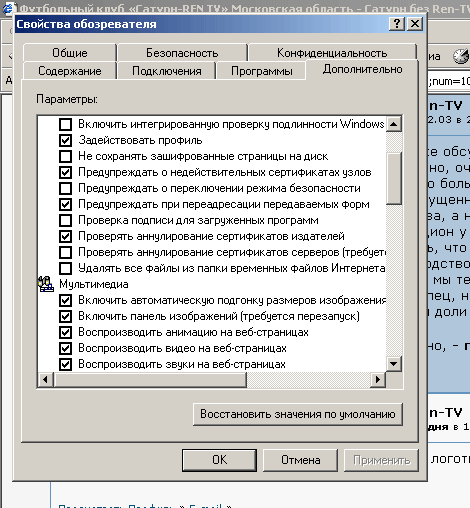Image resolution: width=470 pixels, height=508 pixels.
Task: Confirm settings with the OK button
Action: tap(219, 460)
